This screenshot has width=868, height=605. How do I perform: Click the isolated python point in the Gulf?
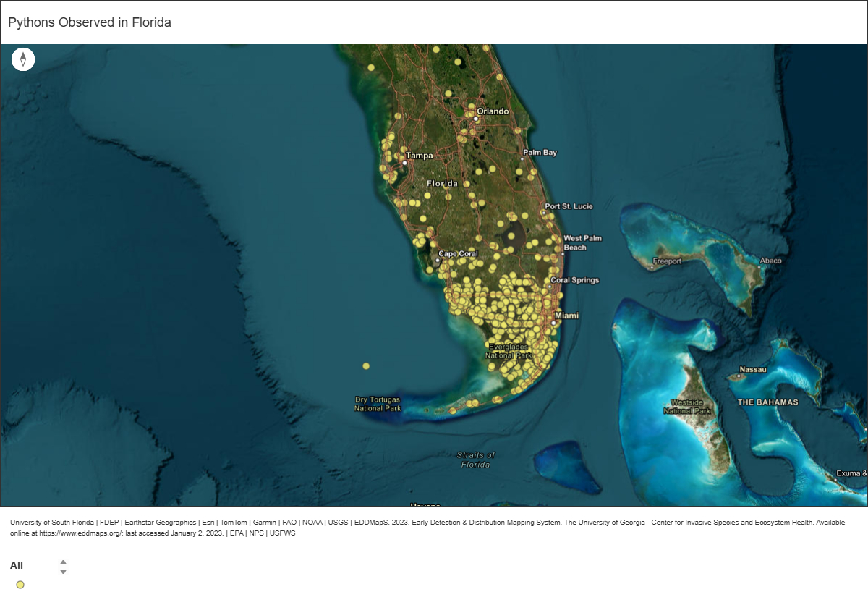(366, 366)
